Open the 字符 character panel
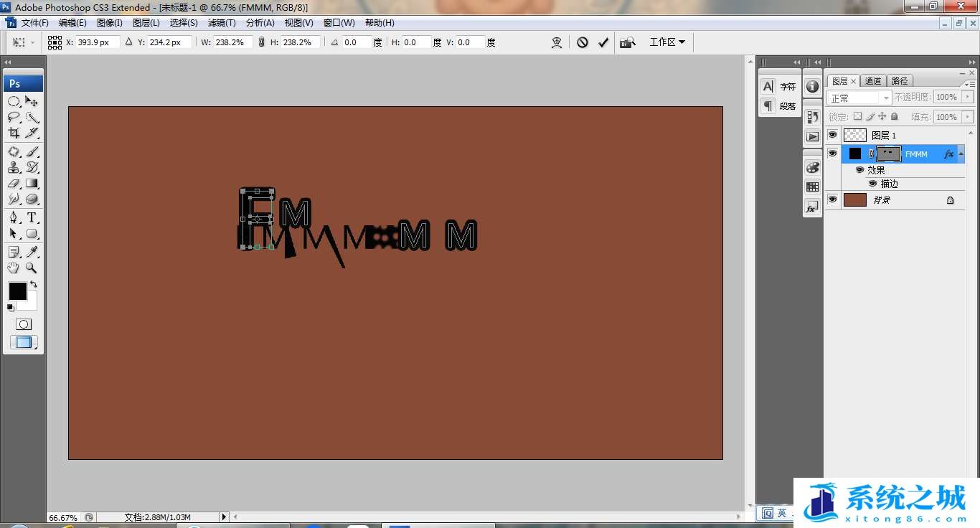 click(x=779, y=87)
